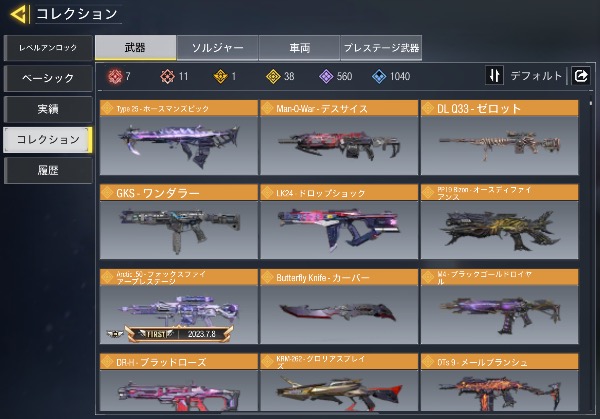
Task: Click the レベルアンロック button
Action: 48,48
